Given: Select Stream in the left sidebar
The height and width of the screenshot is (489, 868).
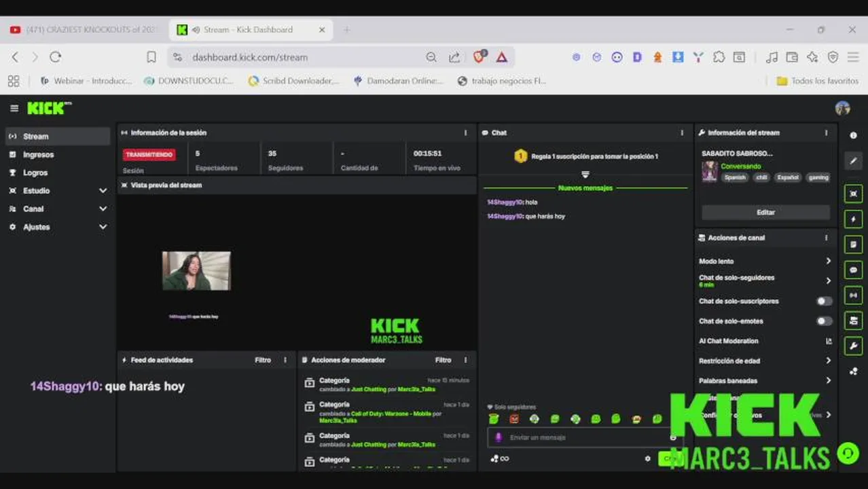Looking at the screenshot, I should (57, 137).
